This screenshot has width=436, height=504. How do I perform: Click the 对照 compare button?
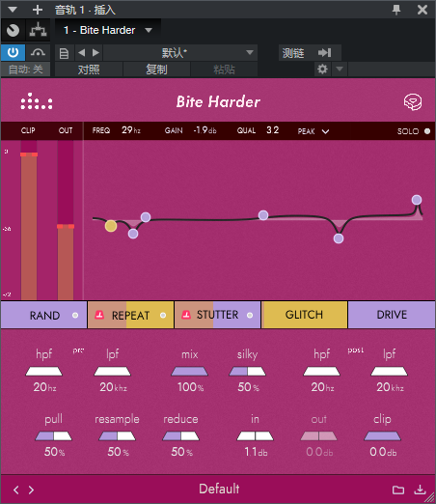tap(89, 70)
